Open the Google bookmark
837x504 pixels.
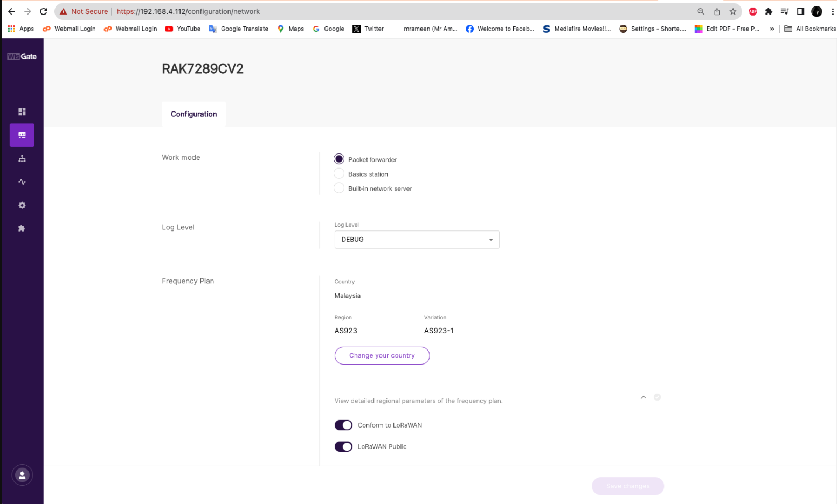coord(328,29)
